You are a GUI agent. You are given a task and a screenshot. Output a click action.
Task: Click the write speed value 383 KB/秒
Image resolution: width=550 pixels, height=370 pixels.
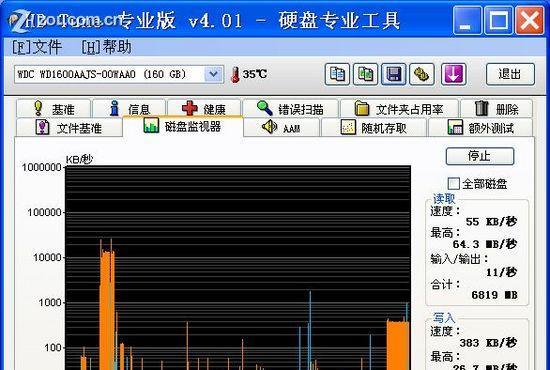point(488,343)
